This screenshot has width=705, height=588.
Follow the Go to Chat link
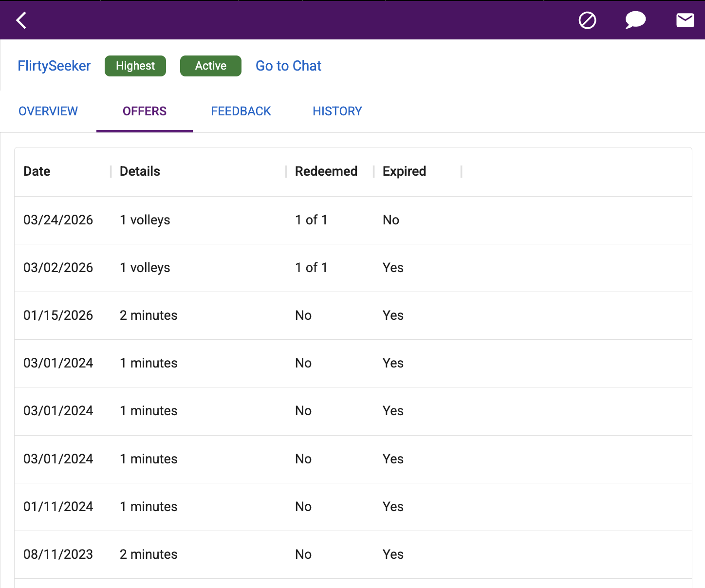pos(288,66)
